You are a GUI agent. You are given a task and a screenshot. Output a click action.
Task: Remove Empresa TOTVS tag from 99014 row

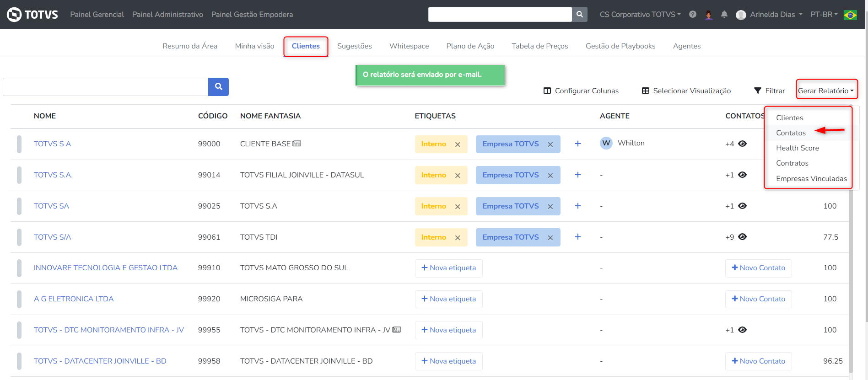click(x=550, y=176)
